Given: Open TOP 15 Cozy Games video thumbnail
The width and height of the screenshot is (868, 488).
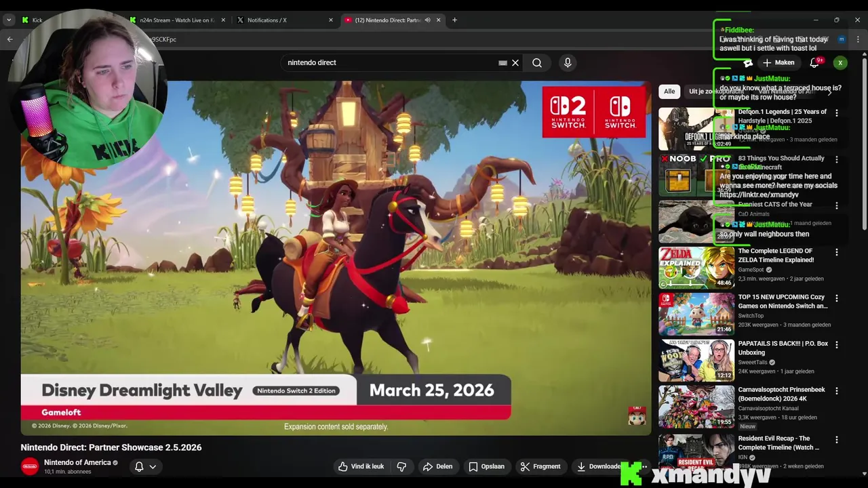Looking at the screenshot, I should coord(696,313).
